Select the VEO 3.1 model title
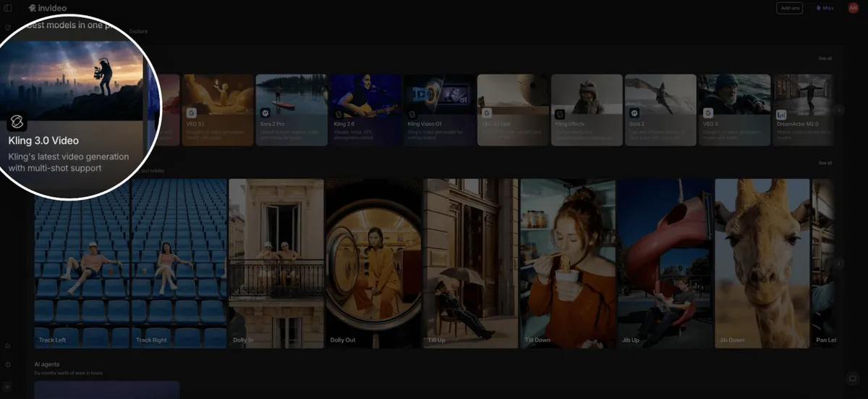Viewport: 868px width, 399px height. (x=194, y=125)
